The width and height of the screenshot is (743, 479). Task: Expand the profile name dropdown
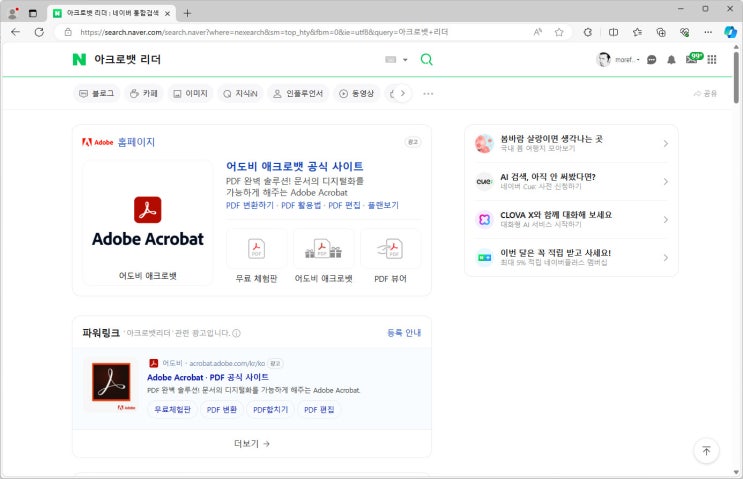pos(627,60)
